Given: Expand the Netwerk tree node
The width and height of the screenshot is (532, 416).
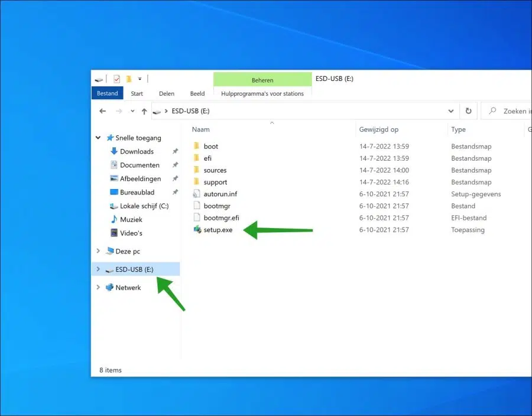Looking at the screenshot, I should tap(98, 287).
